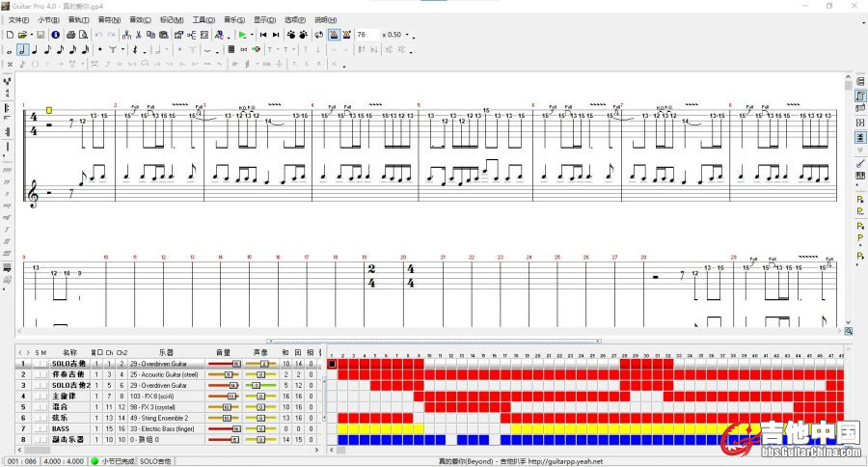Click the second paw icon in toolbar
Screen dimensions: 868x467
[x=304, y=35]
